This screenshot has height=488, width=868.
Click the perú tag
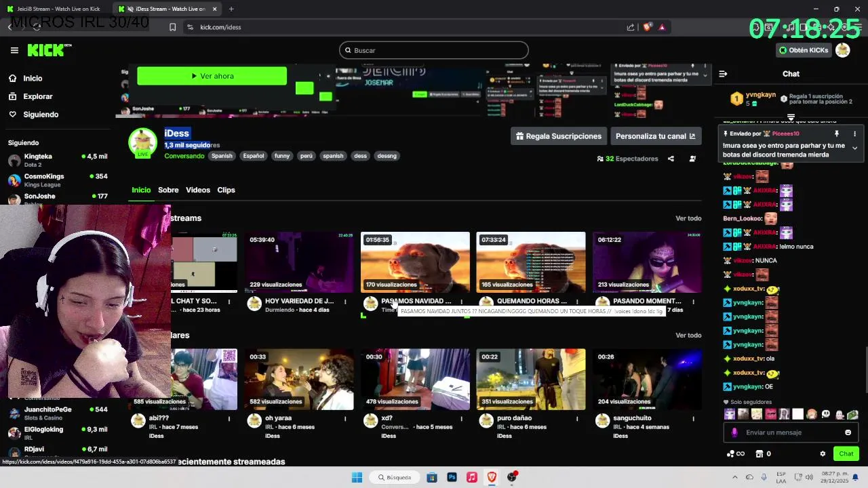coord(307,156)
